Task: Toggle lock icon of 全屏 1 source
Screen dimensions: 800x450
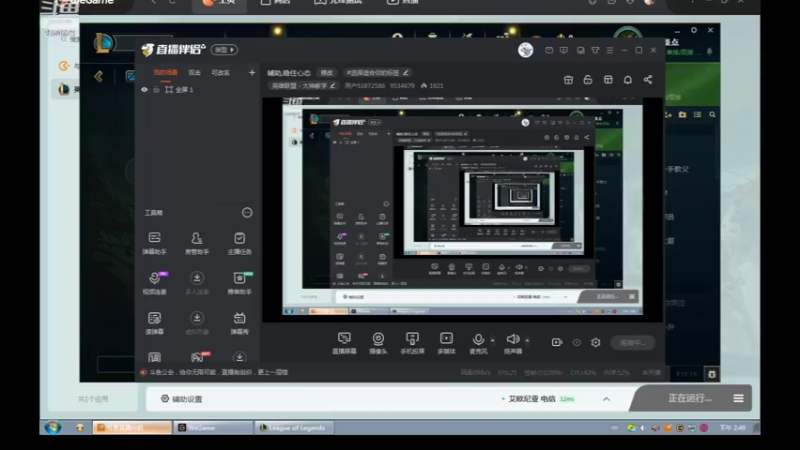Action: tap(156, 90)
